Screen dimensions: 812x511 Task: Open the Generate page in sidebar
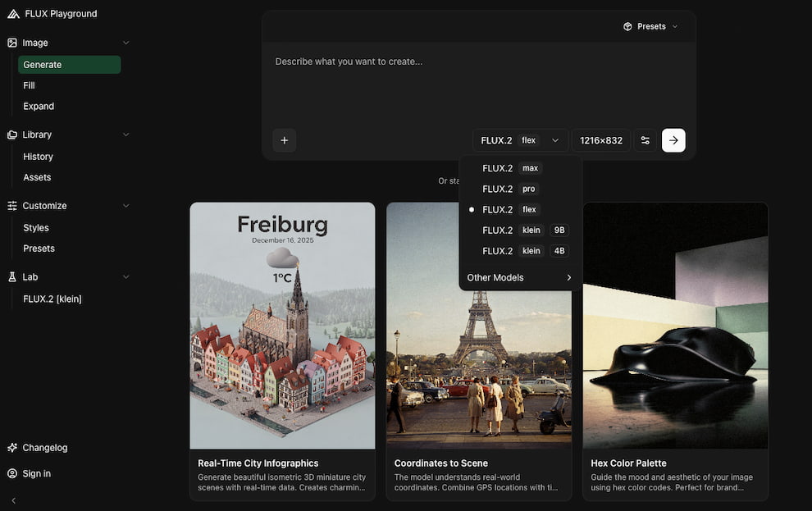tap(70, 65)
